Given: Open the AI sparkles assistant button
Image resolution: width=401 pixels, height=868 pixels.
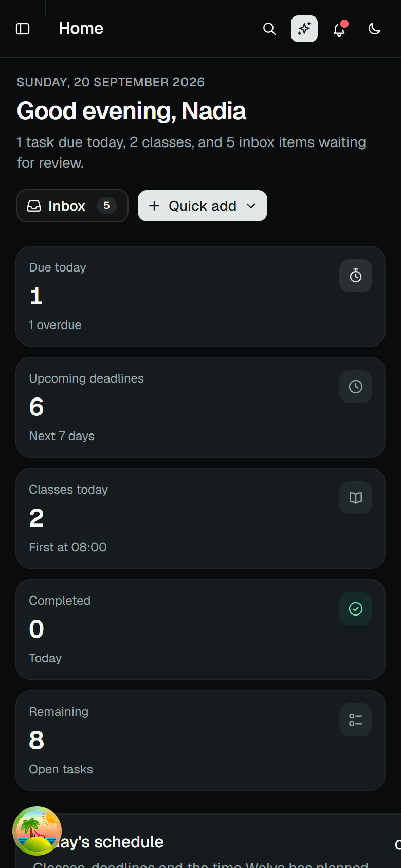Looking at the screenshot, I should [304, 29].
